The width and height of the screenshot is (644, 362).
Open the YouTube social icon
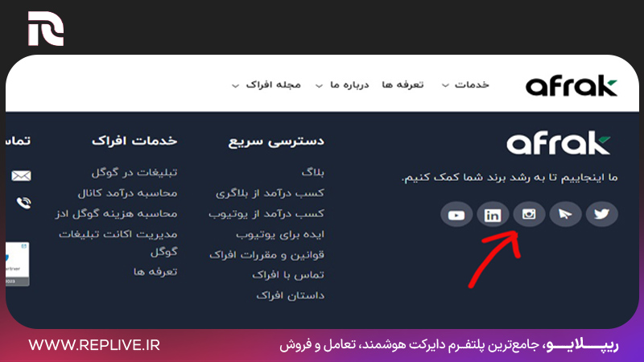click(x=456, y=214)
